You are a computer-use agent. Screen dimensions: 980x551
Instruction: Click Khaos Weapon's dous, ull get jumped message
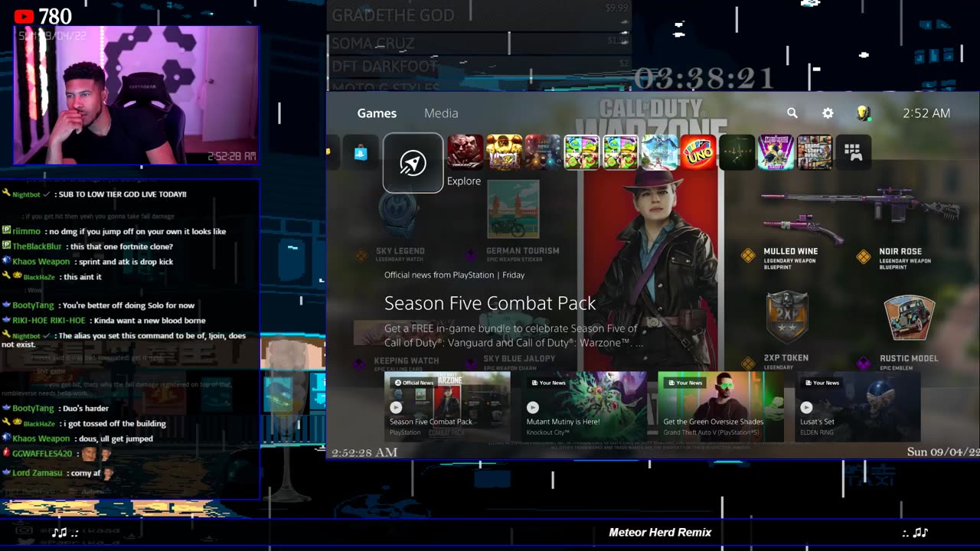(115, 439)
